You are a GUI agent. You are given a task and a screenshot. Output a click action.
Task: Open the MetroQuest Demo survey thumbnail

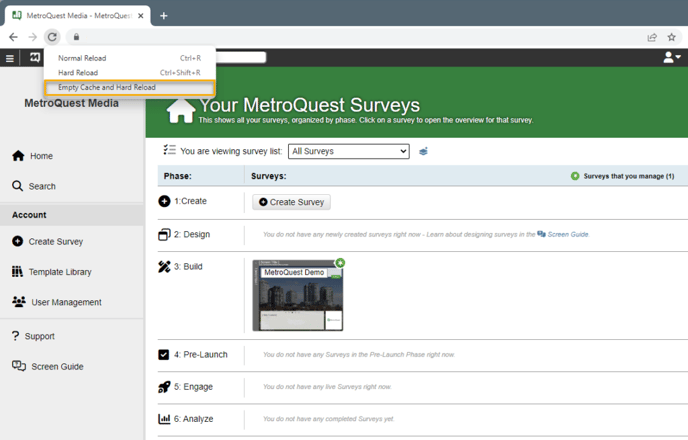pos(297,296)
